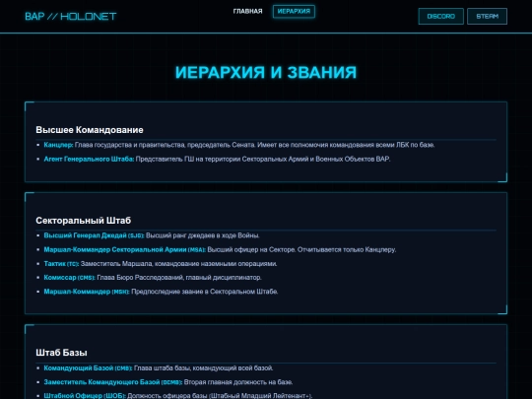Click description 'Глава Бюро Расследований'
Viewport: 532px width, 399px height.
[179, 278]
